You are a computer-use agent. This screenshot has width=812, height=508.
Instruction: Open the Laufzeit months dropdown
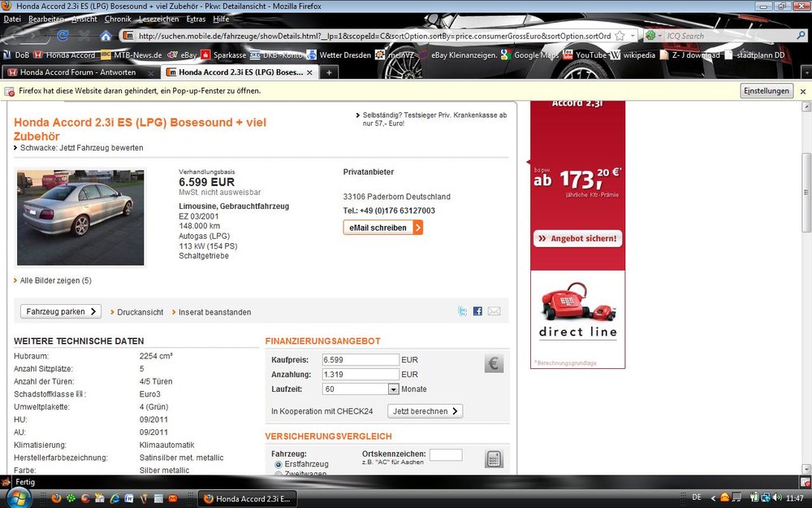pyautogui.click(x=394, y=389)
